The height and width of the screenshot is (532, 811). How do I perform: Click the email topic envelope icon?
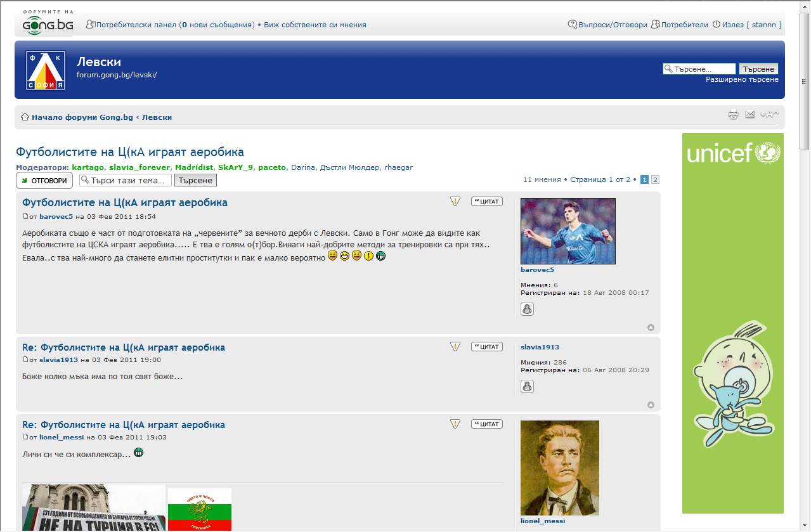point(750,115)
